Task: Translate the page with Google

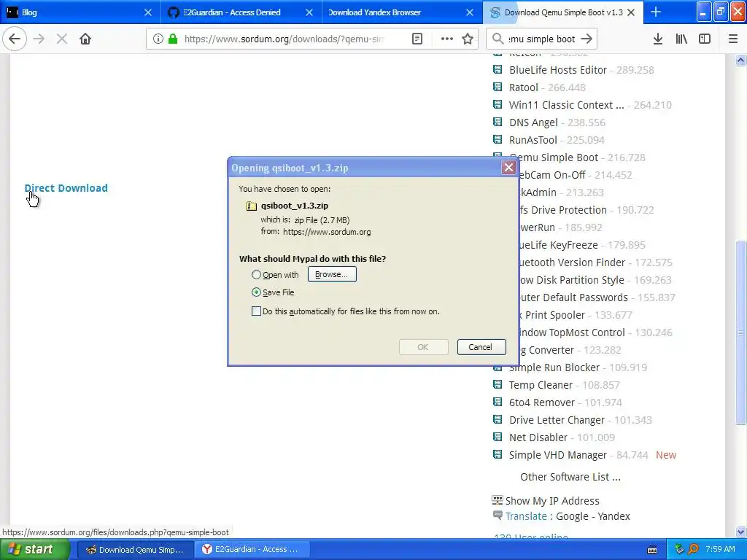Action: [572, 516]
